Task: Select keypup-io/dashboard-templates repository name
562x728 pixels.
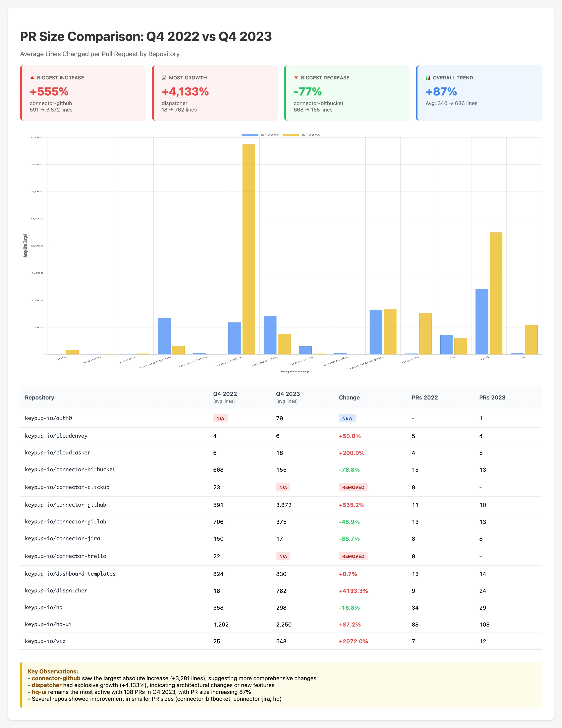Action: (70, 574)
